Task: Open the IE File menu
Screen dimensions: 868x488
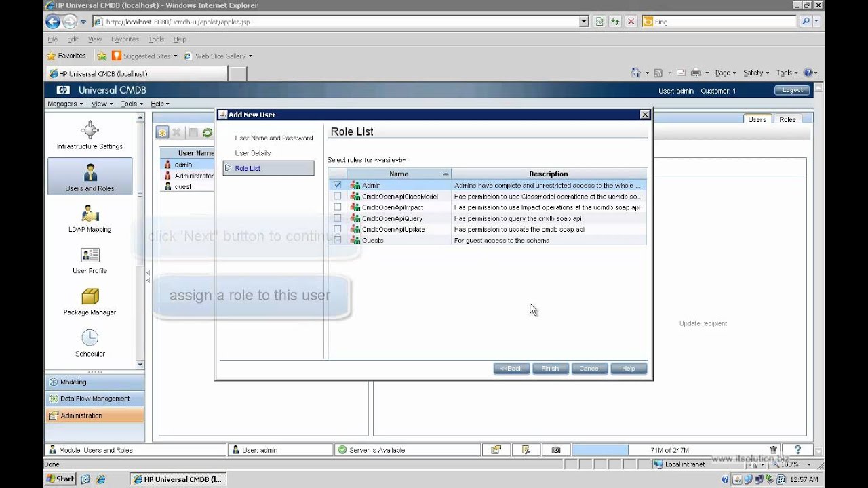Action: pyautogui.click(x=52, y=39)
